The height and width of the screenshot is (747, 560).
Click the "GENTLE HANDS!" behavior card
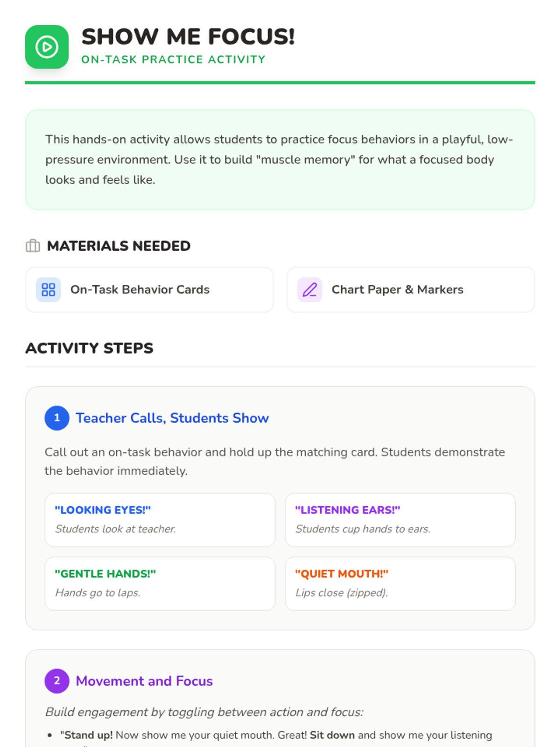tap(160, 583)
